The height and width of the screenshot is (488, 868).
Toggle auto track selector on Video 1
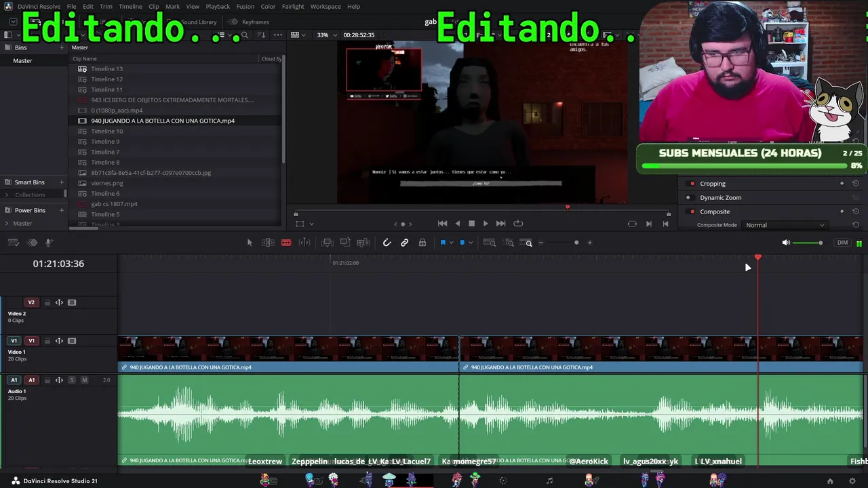(x=59, y=341)
